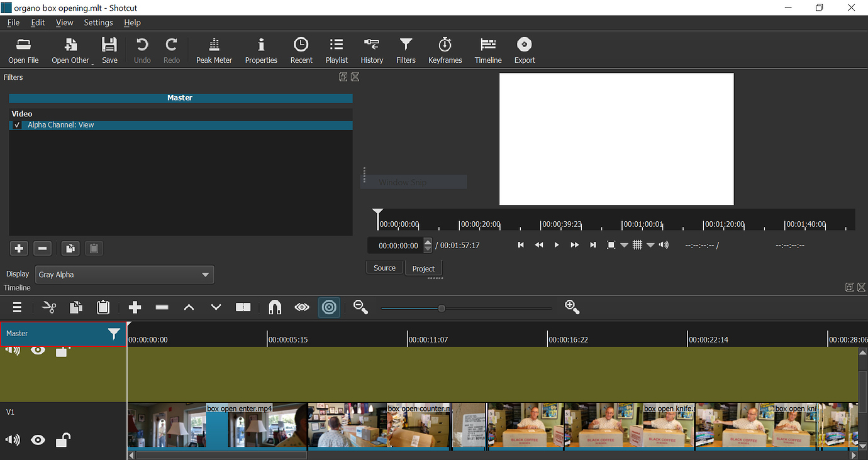
Task: Click the Lift up-arrow timeline icon
Action: point(189,307)
